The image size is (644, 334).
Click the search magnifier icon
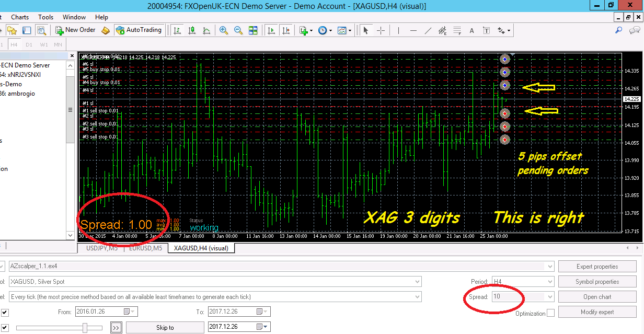(618, 30)
